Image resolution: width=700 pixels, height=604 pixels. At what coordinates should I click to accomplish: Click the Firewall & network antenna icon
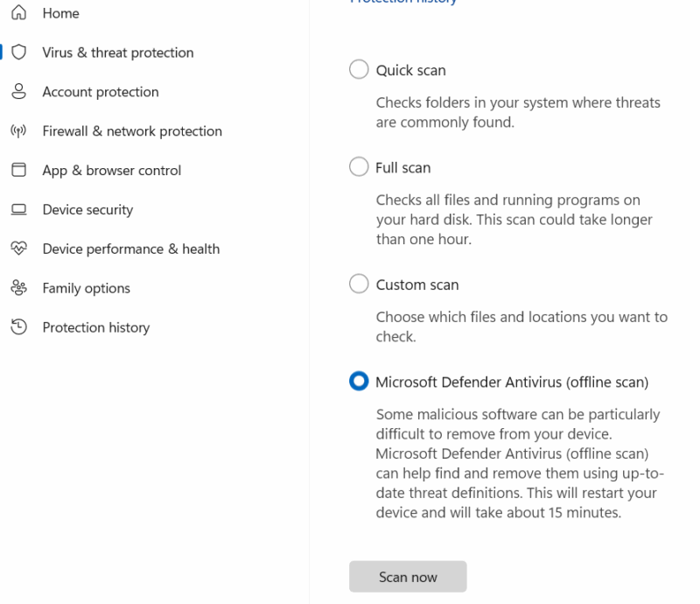[x=18, y=131]
